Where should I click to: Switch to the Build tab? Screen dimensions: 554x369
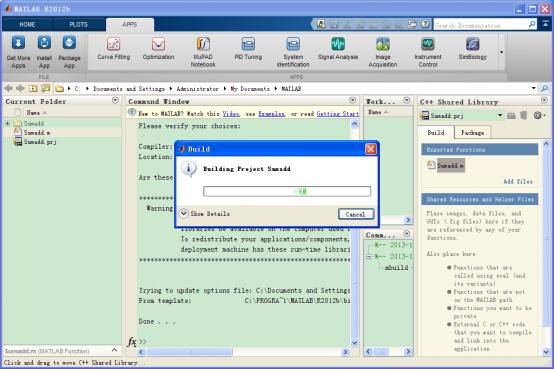[x=436, y=133]
